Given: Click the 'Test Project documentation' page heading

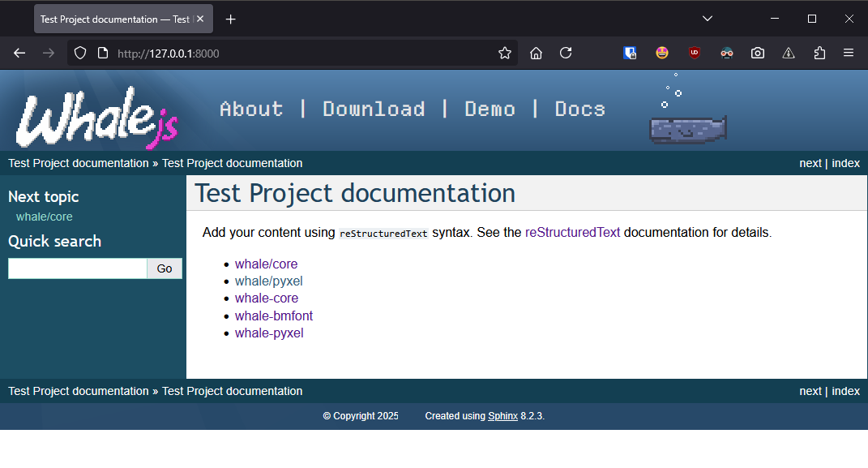Looking at the screenshot, I should pyautogui.click(x=356, y=194).
